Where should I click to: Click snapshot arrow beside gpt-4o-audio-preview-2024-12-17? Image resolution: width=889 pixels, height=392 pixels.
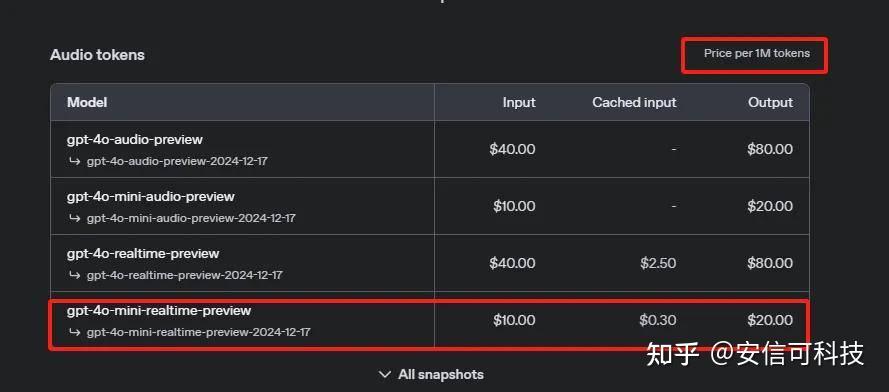[74, 161]
